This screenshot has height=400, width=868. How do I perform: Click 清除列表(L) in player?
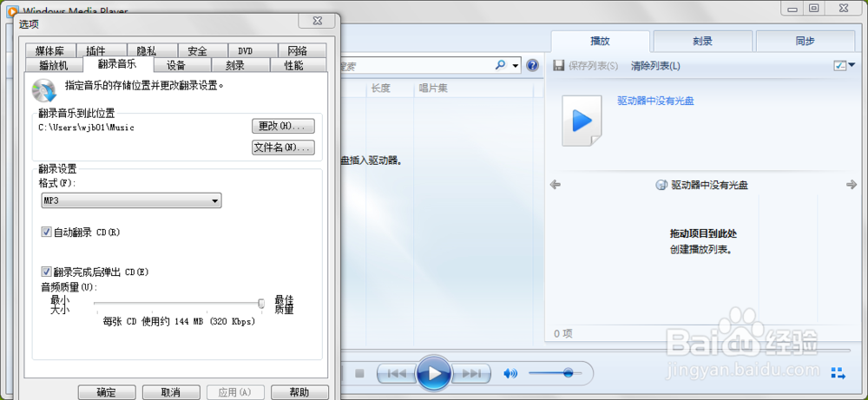(655, 67)
